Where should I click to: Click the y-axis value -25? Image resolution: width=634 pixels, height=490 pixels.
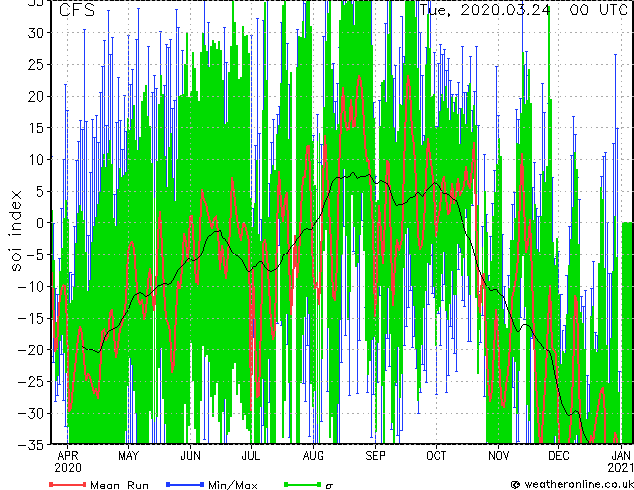coord(32,382)
